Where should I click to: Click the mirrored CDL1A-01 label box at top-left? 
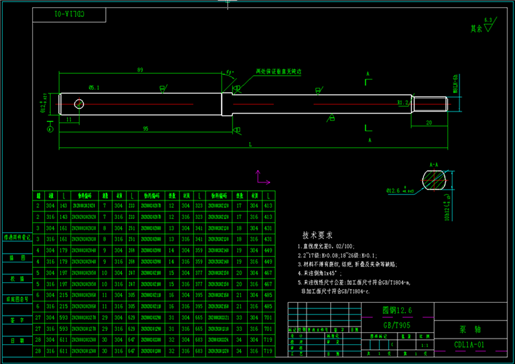[69, 15]
